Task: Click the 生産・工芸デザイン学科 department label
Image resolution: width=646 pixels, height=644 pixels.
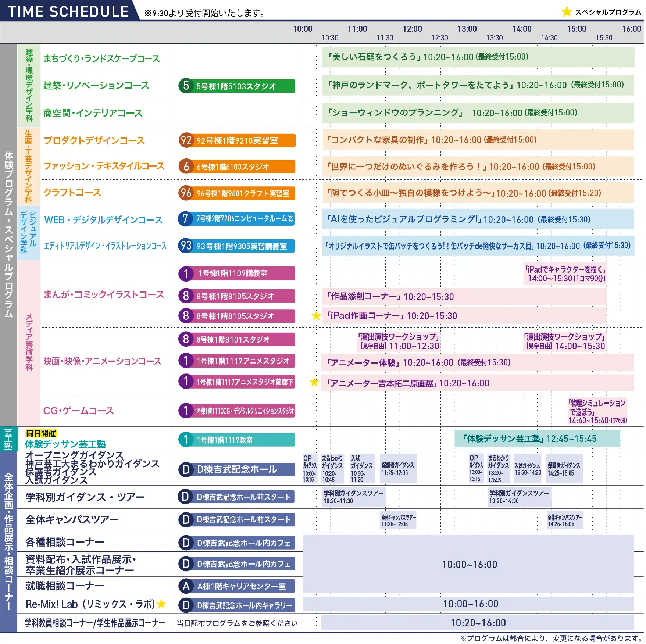Action: (x=28, y=167)
